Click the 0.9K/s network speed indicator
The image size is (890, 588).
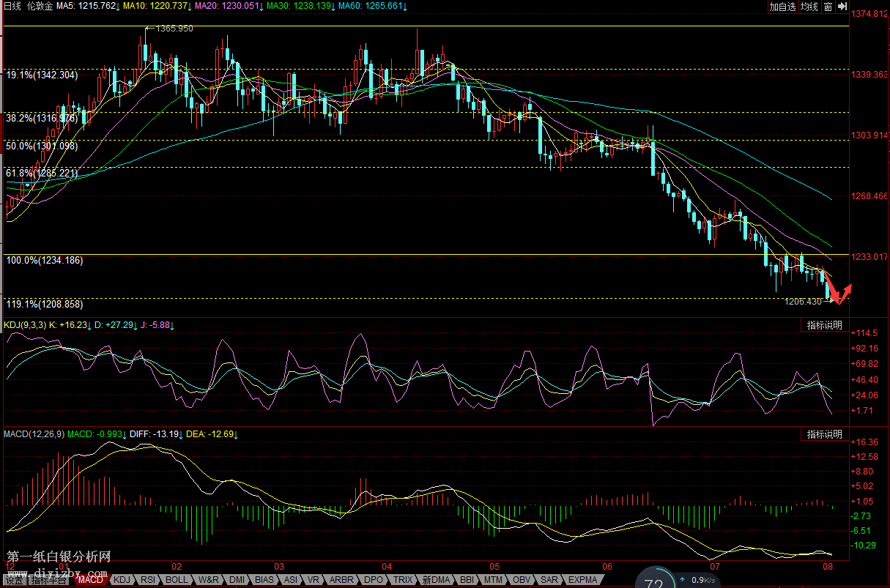pos(703,581)
